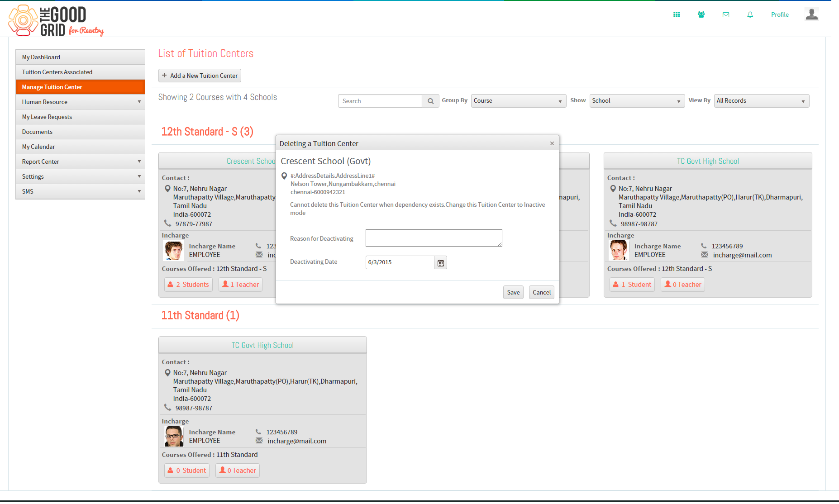Click the Save button in dialog
This screenshot has height=504, width=839.
[x=513, y=292]
